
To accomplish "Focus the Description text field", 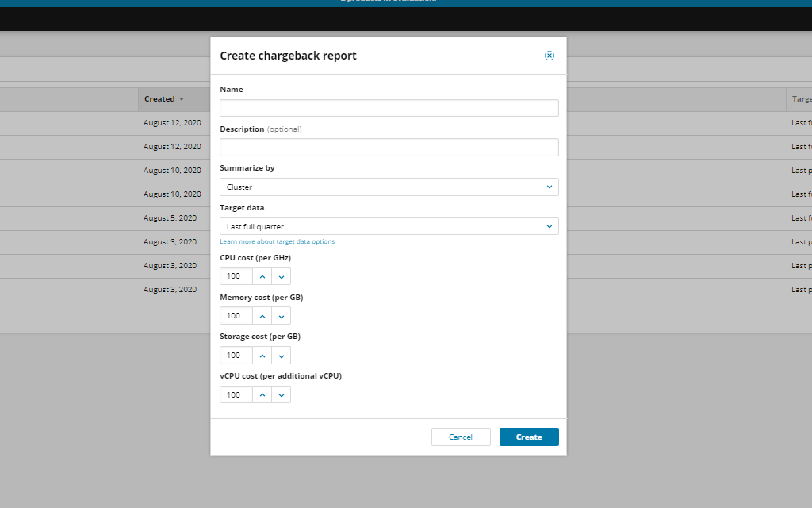I will [x=389, y=148].
